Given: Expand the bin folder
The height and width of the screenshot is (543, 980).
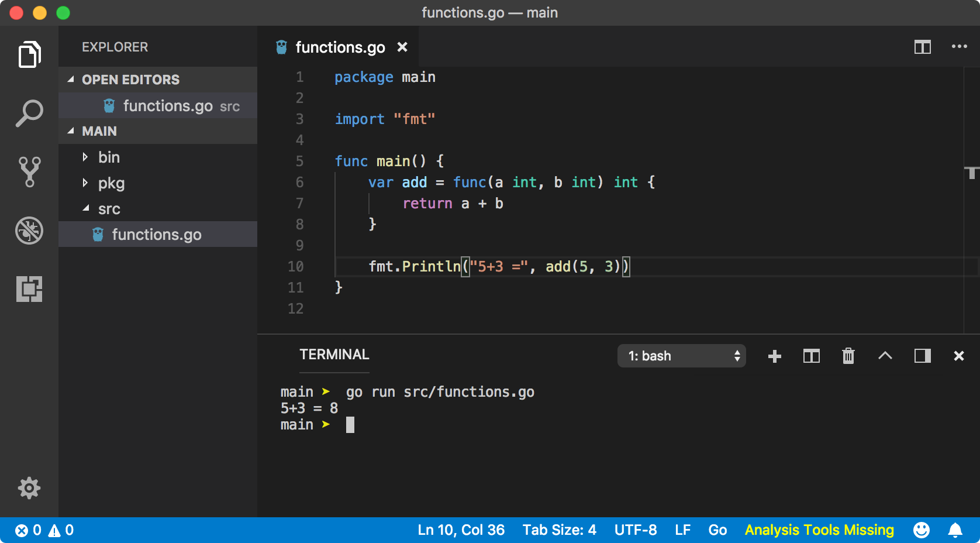Looking at the screenshot, I should 109,157.
